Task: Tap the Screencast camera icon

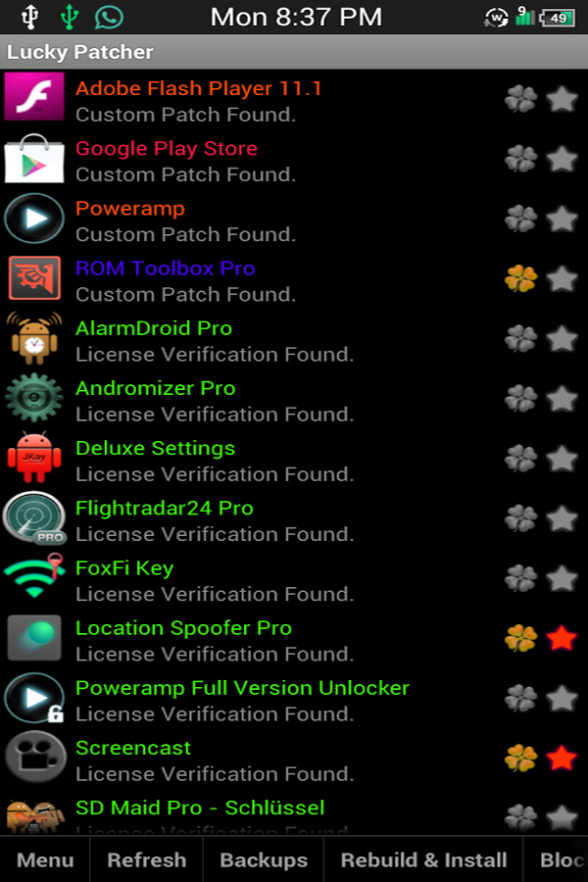Action: tap(35, 757)
